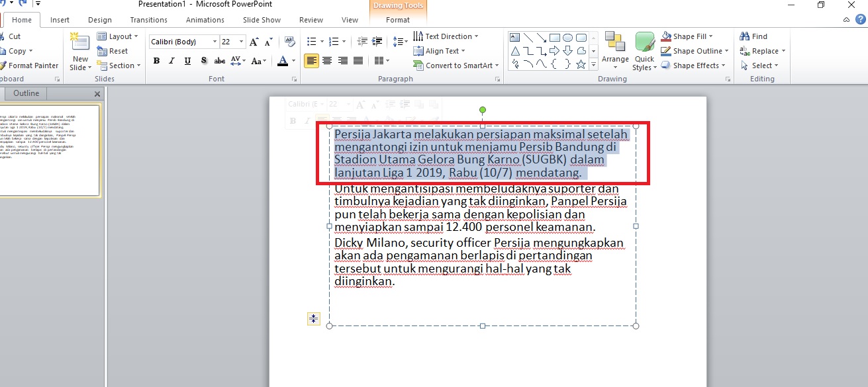The image size is (868, 387).
Task: Open the Shape Outline dropdown
Action: tap(695, 51)
